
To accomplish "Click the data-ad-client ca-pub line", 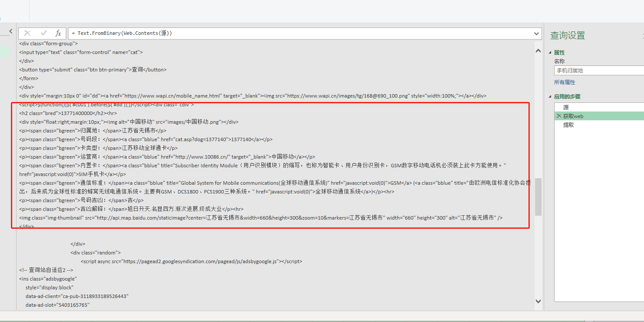I will point(77,296).
